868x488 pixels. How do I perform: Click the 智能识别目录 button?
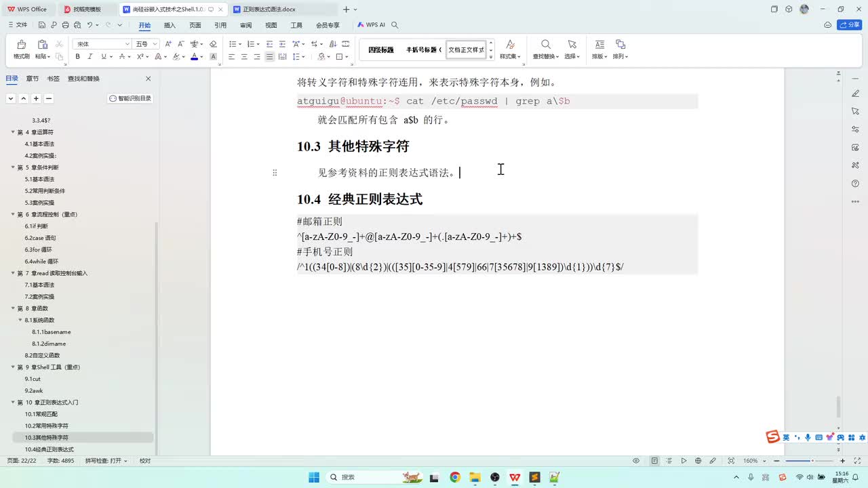(130, 98)
